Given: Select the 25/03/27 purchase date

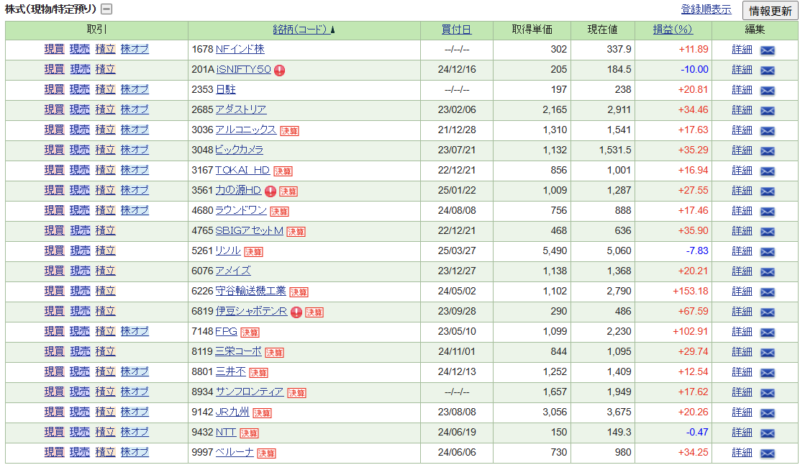Looking at the screenshot, I should (x=457, y=251).
